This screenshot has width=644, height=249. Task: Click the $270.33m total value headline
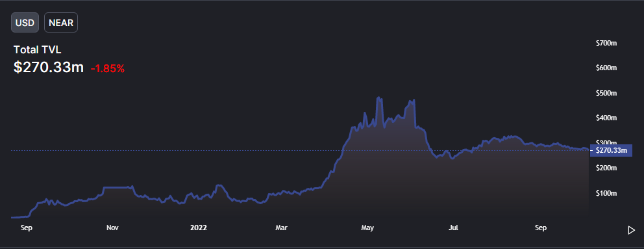[x=49, y=68]
